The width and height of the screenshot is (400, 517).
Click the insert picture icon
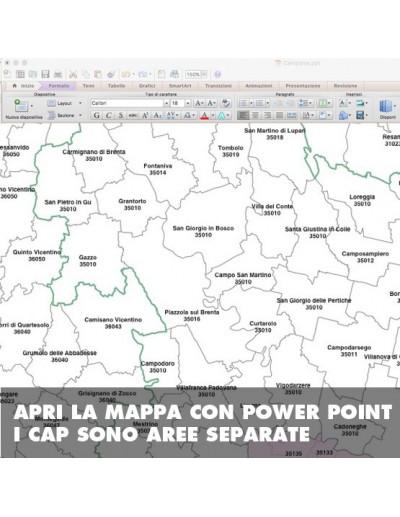point(360,103)
